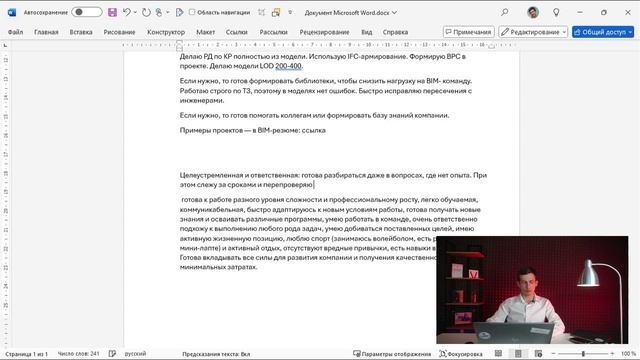Click the Общий доступ share button

click(603, 32)
